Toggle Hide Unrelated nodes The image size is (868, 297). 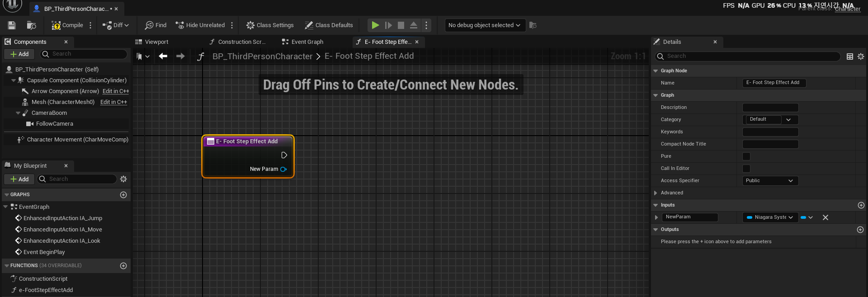click(200, 25)
